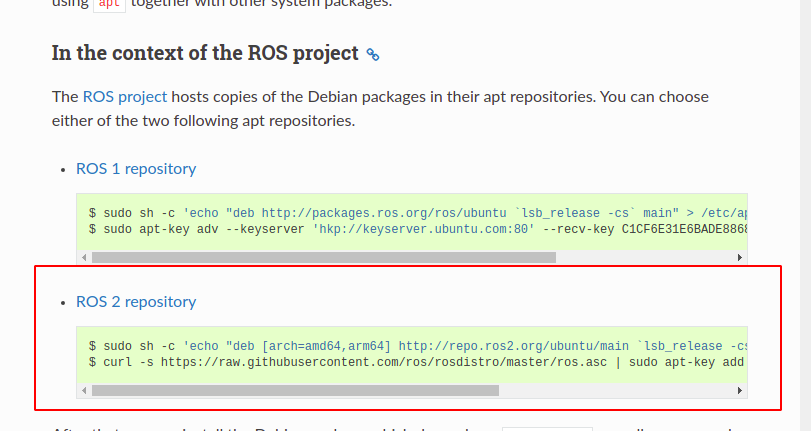811x431 pixels.
Task: Click right arrow of ROS 1 code scrollbar
Action: pos(740,257)
